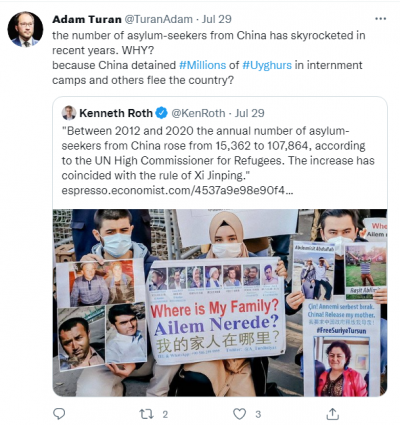The width and height of the screenshot is (400, 425).
Task: Click the like count number 3
Action: pyautogui.click(x=258, y=414)
